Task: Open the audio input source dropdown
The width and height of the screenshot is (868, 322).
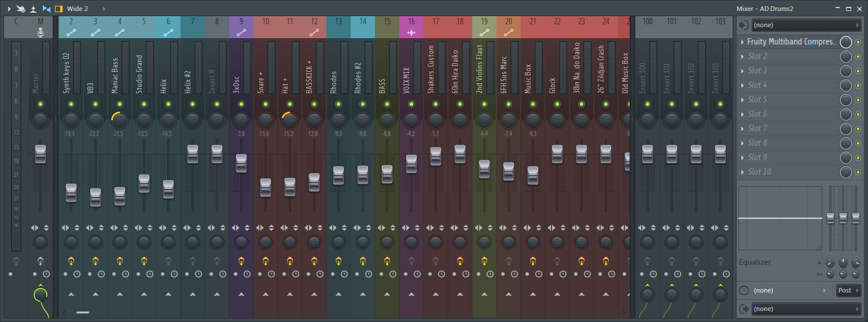Action: pyautogui.click(x=806, y=25)
